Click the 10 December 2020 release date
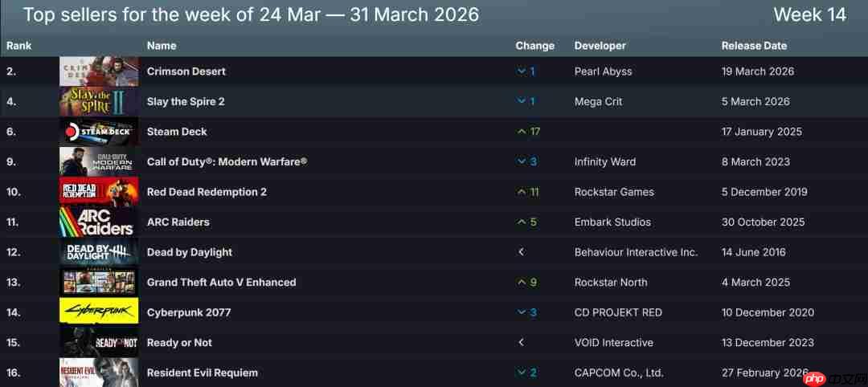 (768, 312)
